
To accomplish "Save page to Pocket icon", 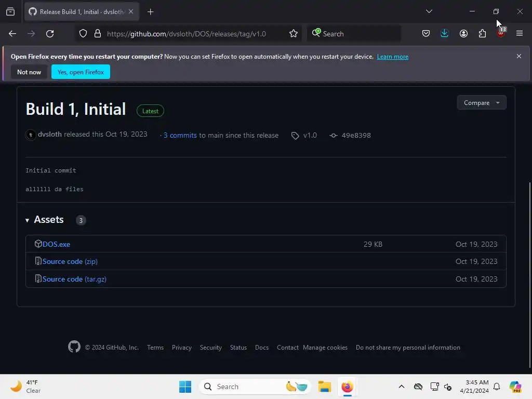I will click(426, 34).
